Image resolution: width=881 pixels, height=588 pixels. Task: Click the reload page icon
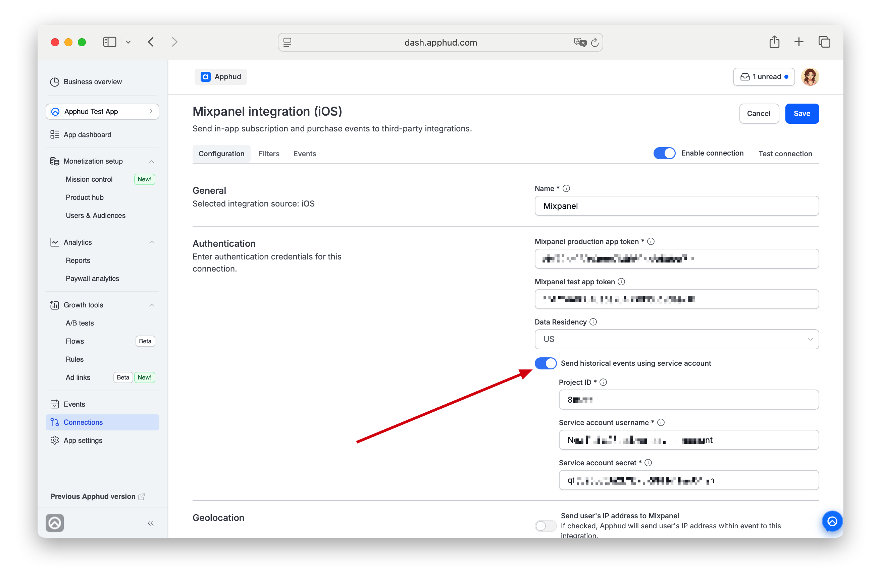coord(595,42)
